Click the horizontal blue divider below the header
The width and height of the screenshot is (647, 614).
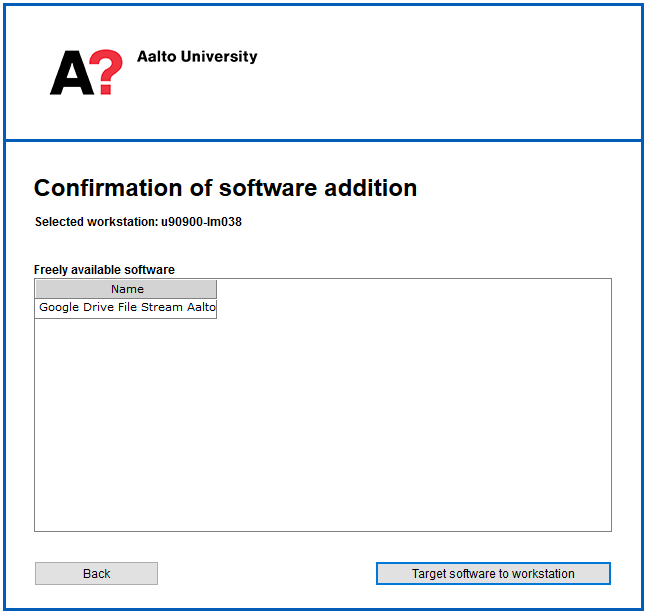click(322, 140)
